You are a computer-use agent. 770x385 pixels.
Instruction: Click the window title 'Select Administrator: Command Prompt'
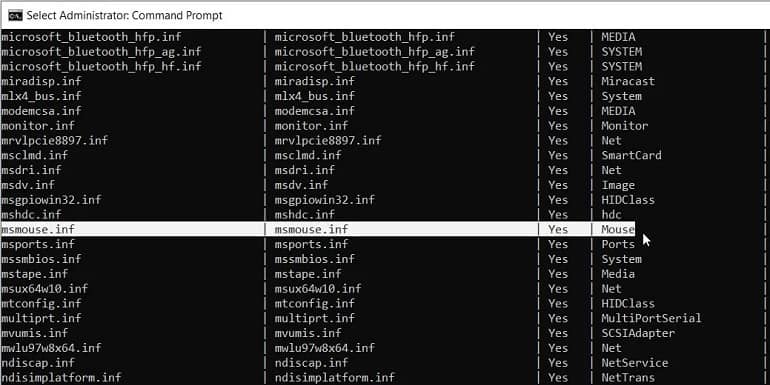click(x=124, y=15)
